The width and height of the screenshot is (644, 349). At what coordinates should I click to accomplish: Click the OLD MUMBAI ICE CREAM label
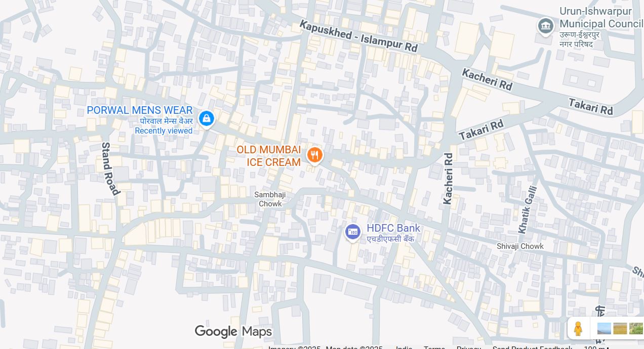(x=269, y=156)
